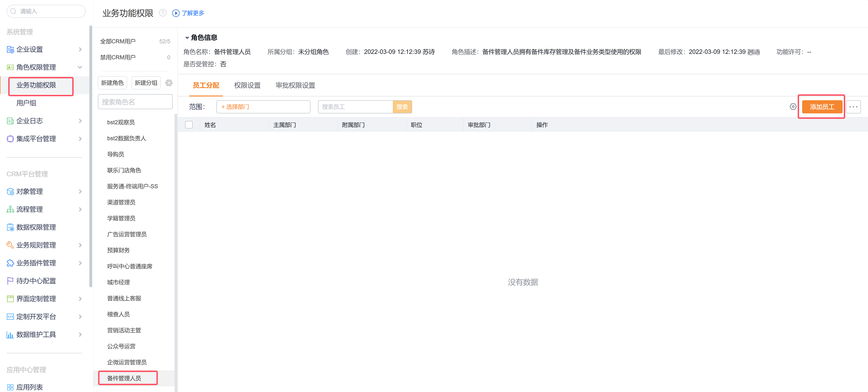Click the 搜索角色名 input field
This screenshot has width=868, height=392.
click(x=135, y=102)
